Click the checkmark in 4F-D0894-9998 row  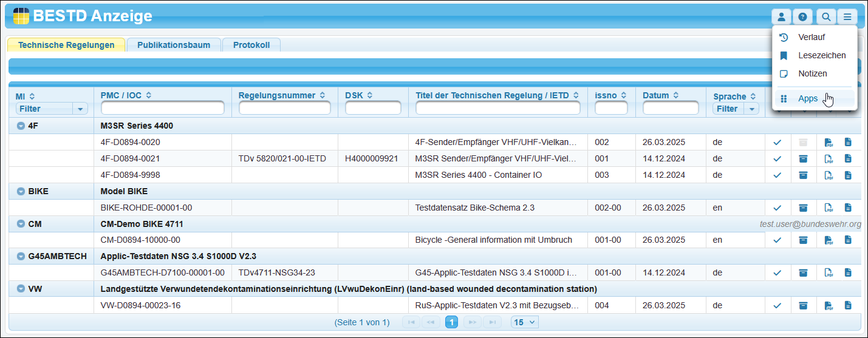[777, 175]
